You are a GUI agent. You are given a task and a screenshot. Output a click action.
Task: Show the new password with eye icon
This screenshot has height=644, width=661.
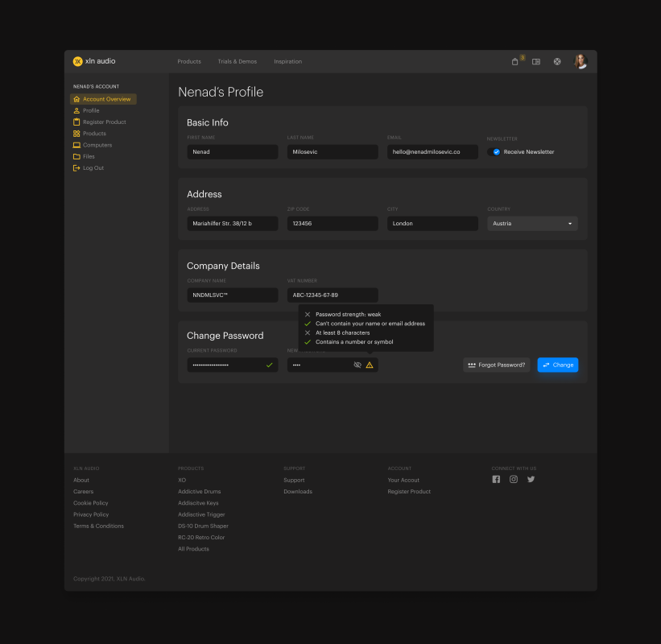point(357,365)
